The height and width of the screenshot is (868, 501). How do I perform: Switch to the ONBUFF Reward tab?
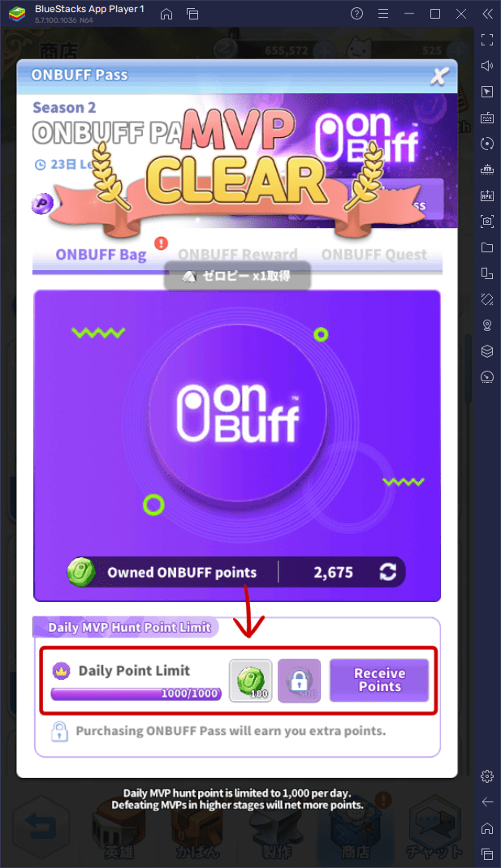(238, 255)
